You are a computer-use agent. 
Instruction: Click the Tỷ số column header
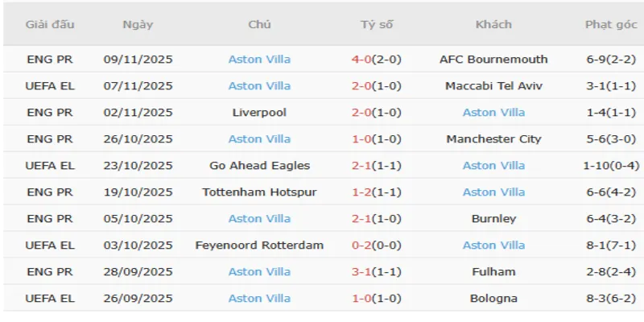[x=377, y=24]
